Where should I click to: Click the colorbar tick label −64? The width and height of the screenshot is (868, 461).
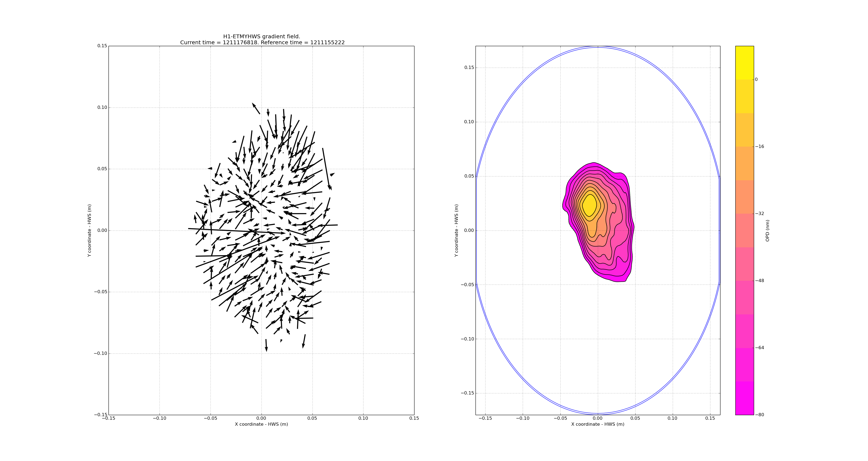tap(759, 348)
